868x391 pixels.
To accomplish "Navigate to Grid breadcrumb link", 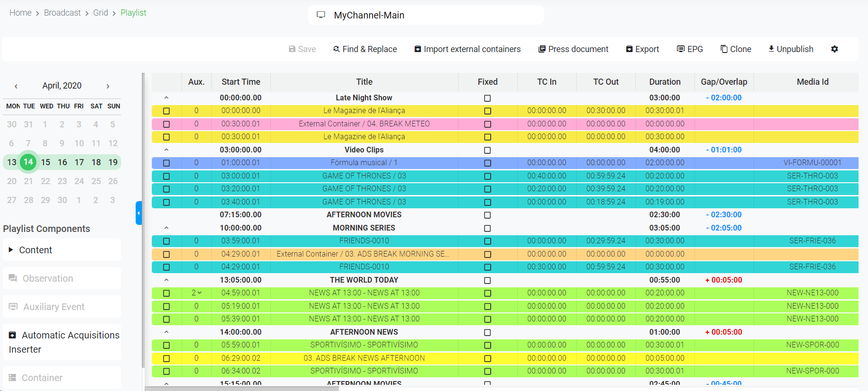I will pos(100,13).
